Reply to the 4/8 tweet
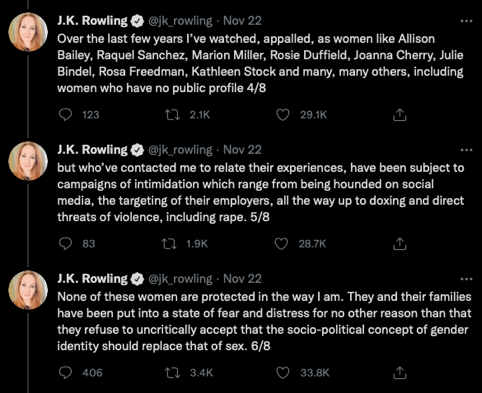 coord(65,115)
